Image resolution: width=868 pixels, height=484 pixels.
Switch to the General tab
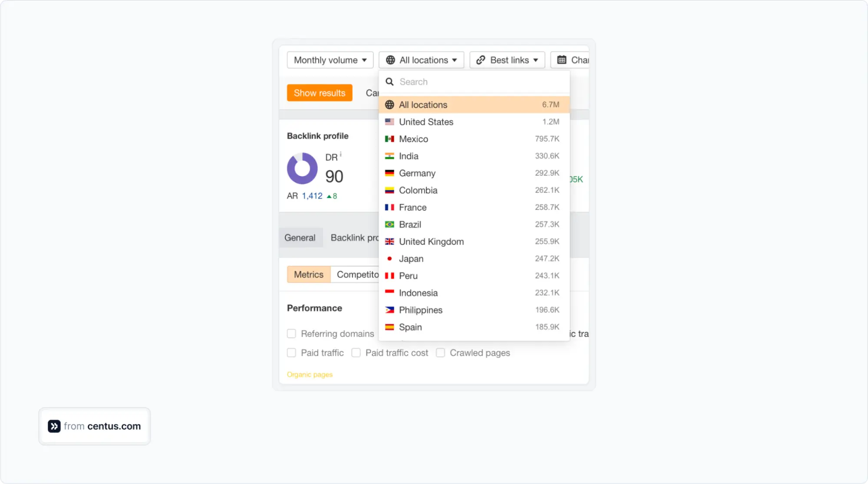[300, 237]
